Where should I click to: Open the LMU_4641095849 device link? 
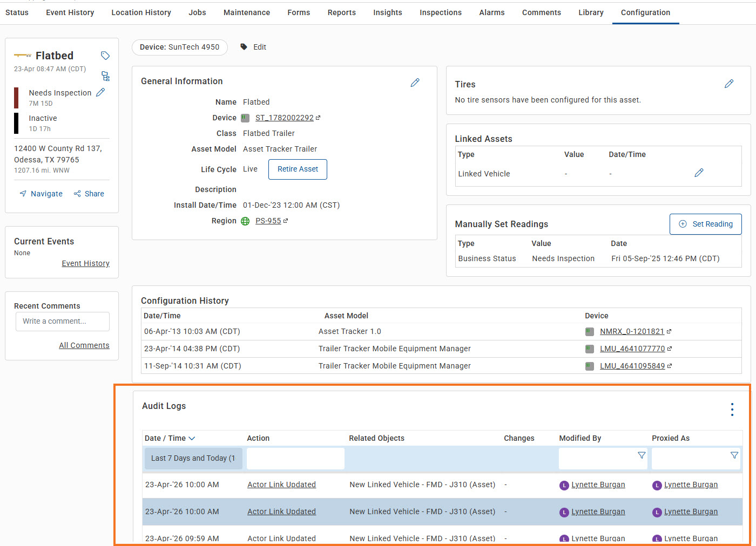click(x=632, y=366)
